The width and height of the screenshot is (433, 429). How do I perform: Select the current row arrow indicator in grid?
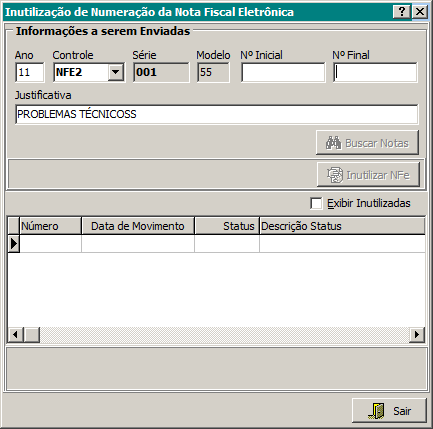[x=14, y=244]
